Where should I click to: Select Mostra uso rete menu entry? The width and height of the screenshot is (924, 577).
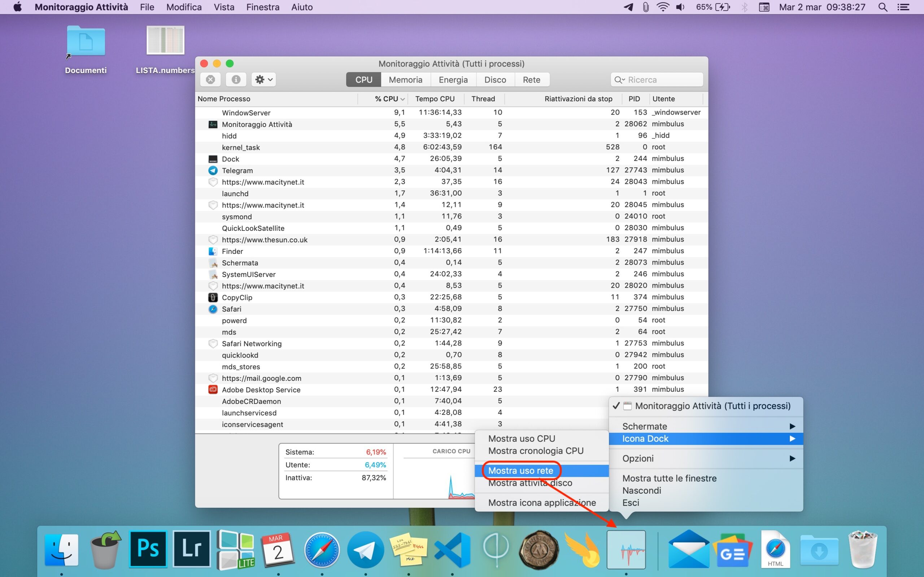point(521,471)
